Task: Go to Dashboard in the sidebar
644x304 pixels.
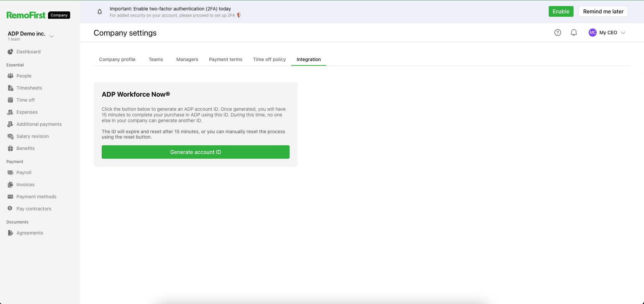Action: (29, 52)
